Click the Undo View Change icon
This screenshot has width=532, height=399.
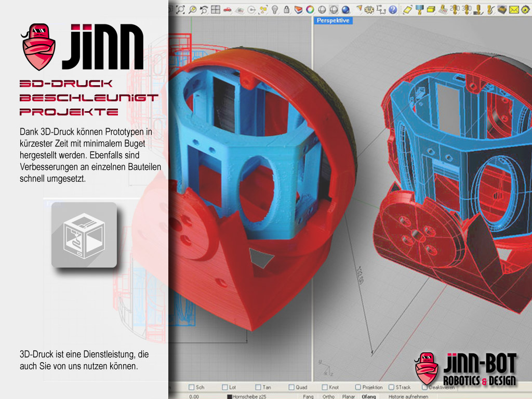pos(204,9)
